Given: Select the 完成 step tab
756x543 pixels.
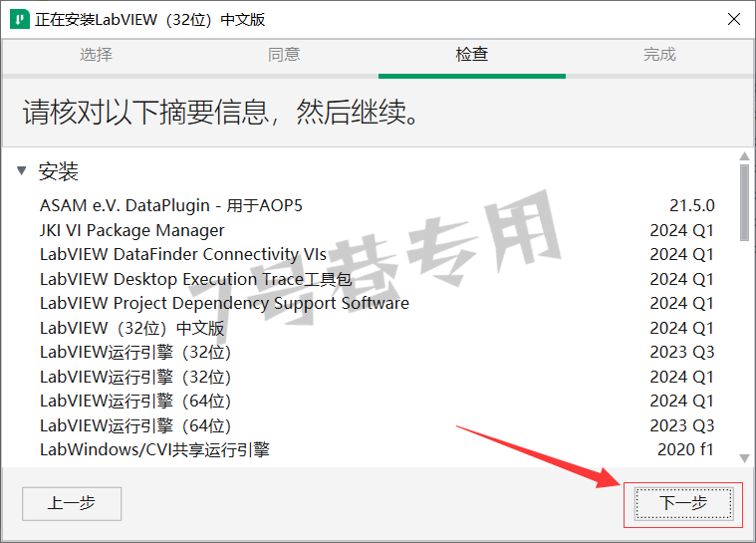Looking at the screenshot, I should coord(659,54).
